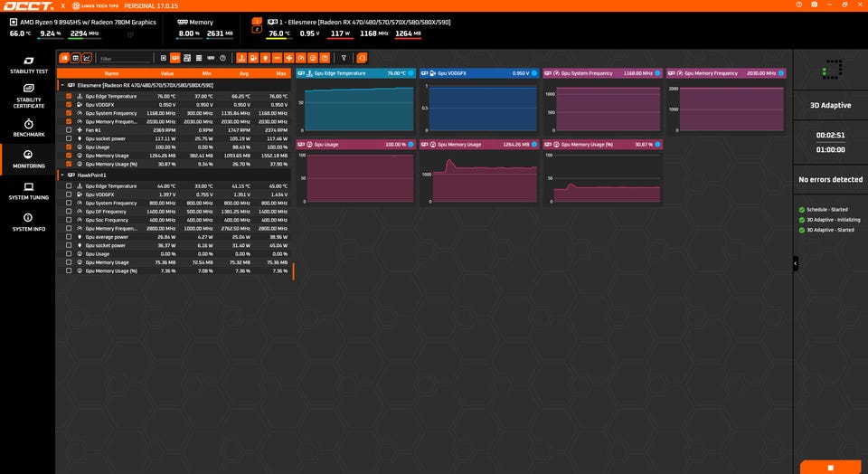Sort by the Name column header
Viewport: 868px width, 474px height.
click(112, 73)
